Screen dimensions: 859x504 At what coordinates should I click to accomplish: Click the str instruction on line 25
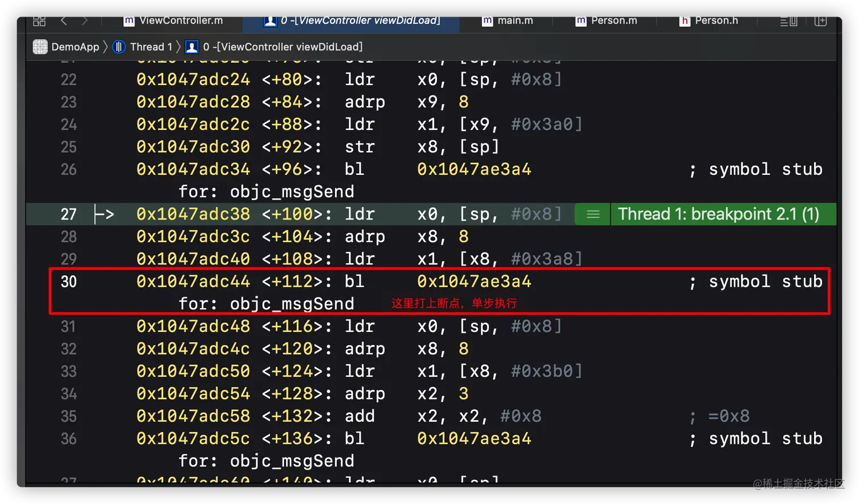click(360, 147)
